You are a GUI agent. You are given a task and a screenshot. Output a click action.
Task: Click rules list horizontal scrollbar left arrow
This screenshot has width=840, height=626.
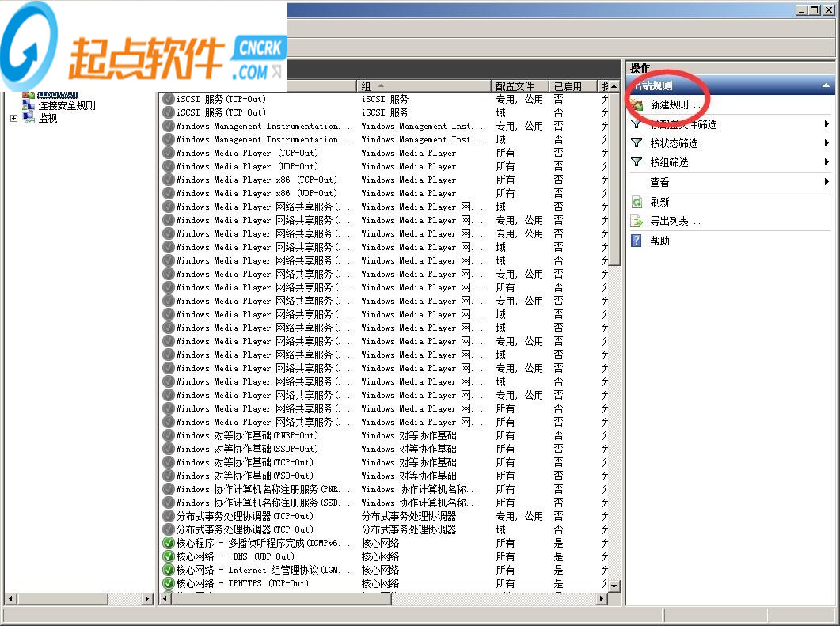(165, 598)
